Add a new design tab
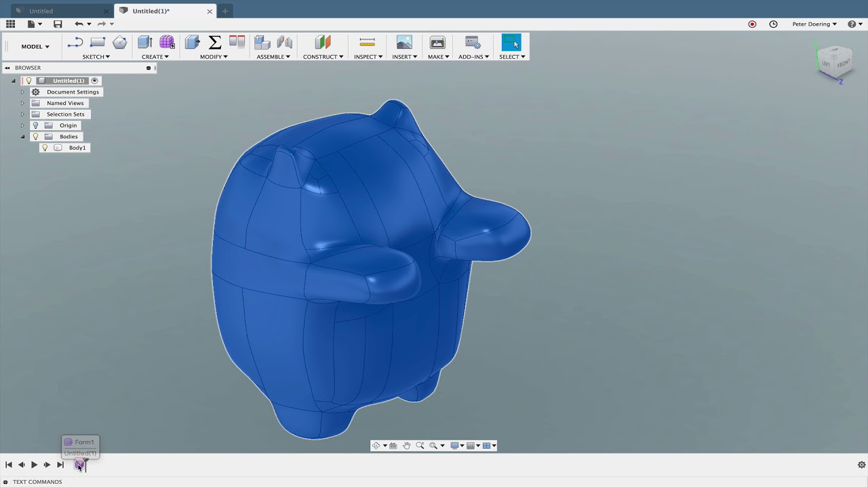 (x=224, y=11)
